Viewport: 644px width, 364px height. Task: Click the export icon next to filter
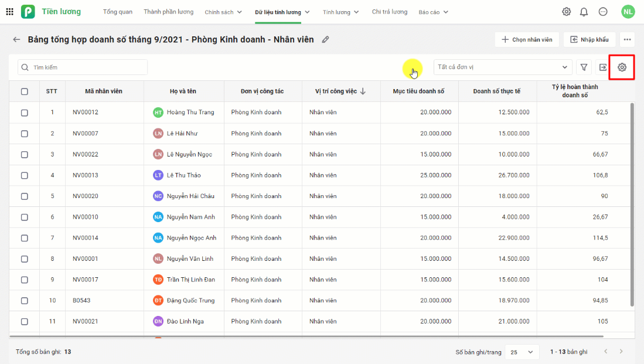[602, 67]
